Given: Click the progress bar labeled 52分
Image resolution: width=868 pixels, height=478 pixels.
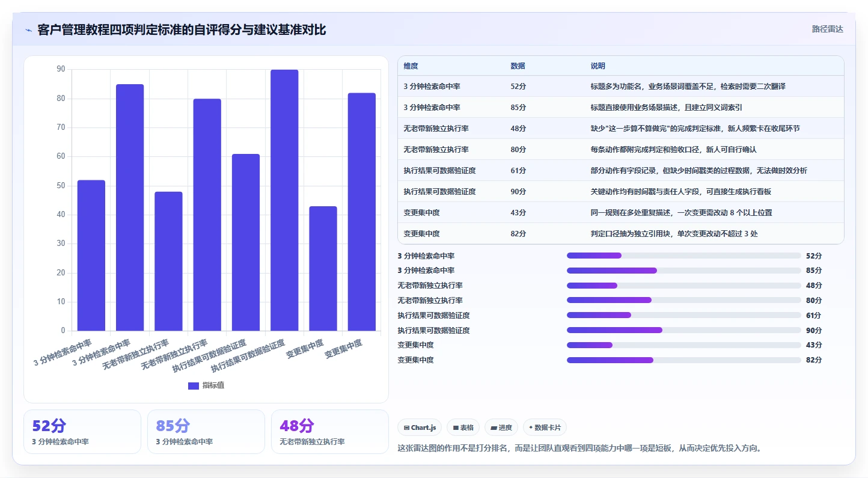Looking at the screenshot, I should coord(684,256).
